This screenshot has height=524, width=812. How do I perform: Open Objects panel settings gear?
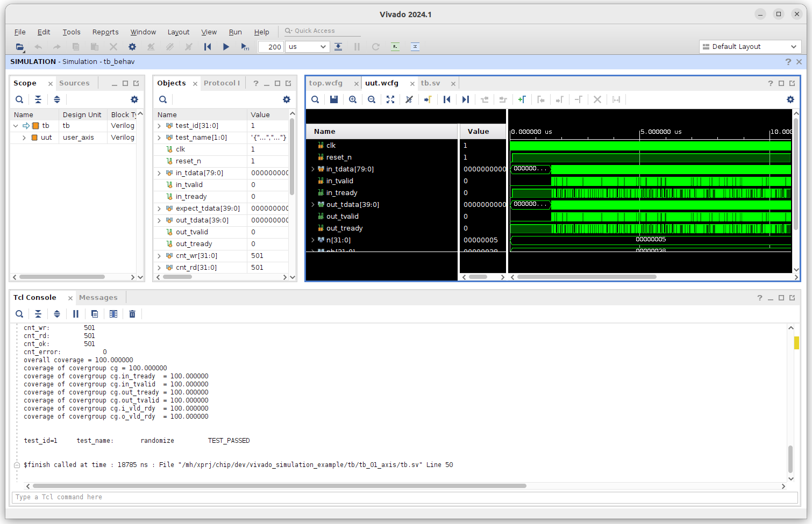pos(287,99)
